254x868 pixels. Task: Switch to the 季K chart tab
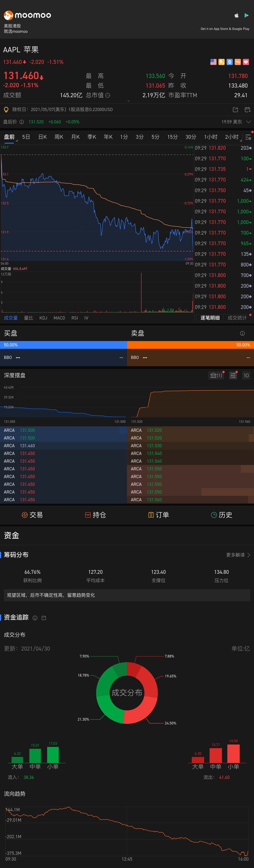coord(92,137)
